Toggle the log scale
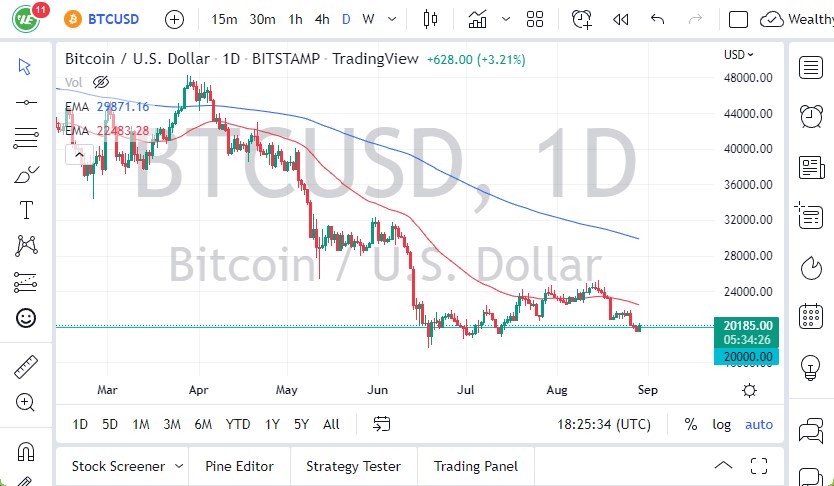Viewport: 834px width, 486px height. coord(721,424)
